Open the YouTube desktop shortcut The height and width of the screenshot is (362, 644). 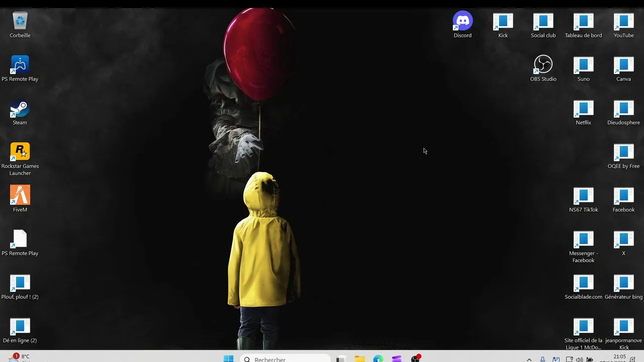click(624, 25)
